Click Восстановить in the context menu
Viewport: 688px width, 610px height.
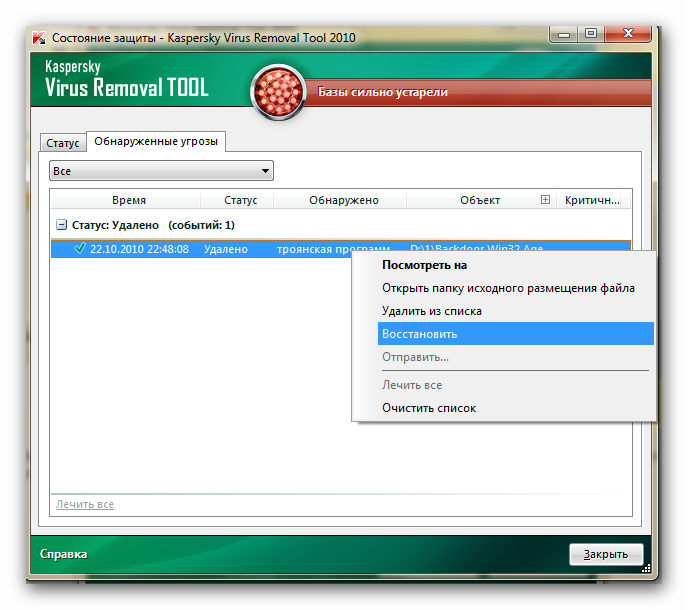tap(516, 334)
